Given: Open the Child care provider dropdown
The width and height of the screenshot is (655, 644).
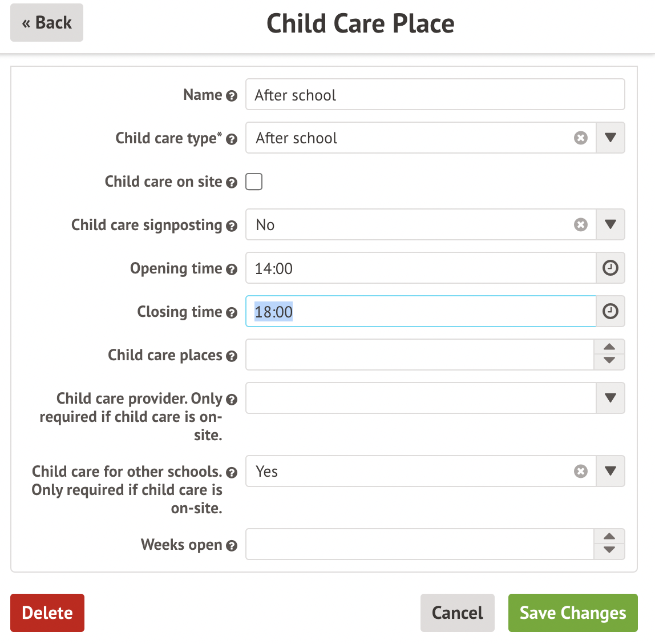Looking at the screenshot, I should click(x=610, y=398).
